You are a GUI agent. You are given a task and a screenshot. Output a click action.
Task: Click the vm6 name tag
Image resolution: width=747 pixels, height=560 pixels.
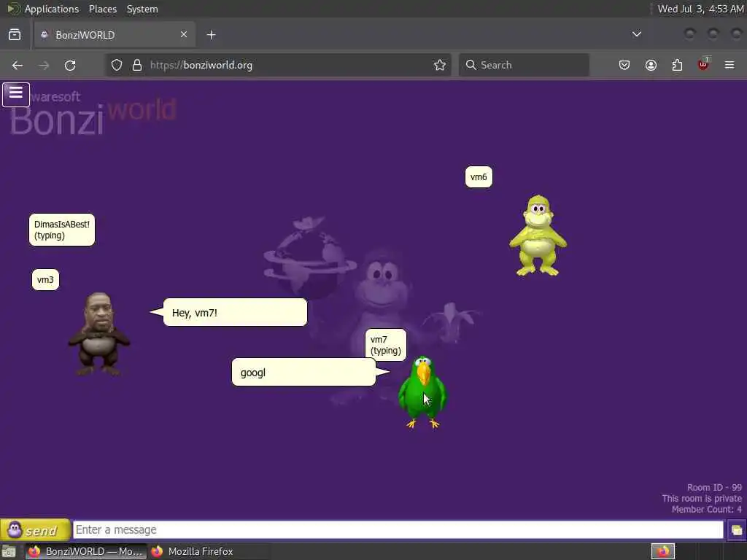click(479, 177)
